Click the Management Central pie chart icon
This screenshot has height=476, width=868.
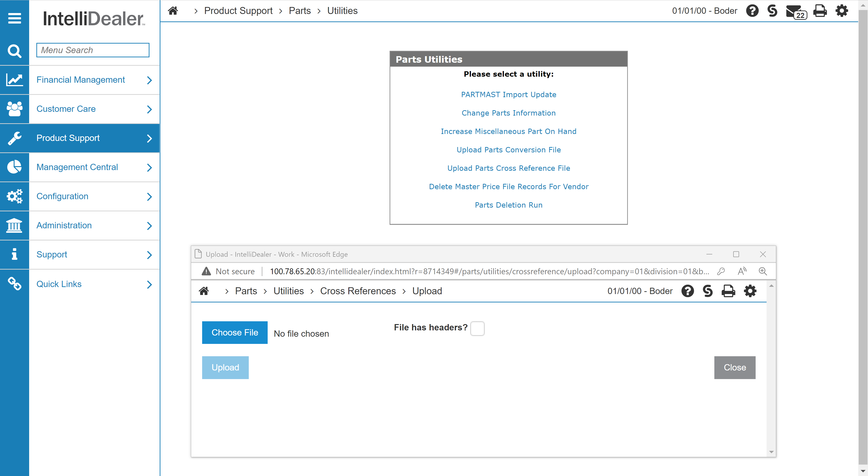pos(14,167)
